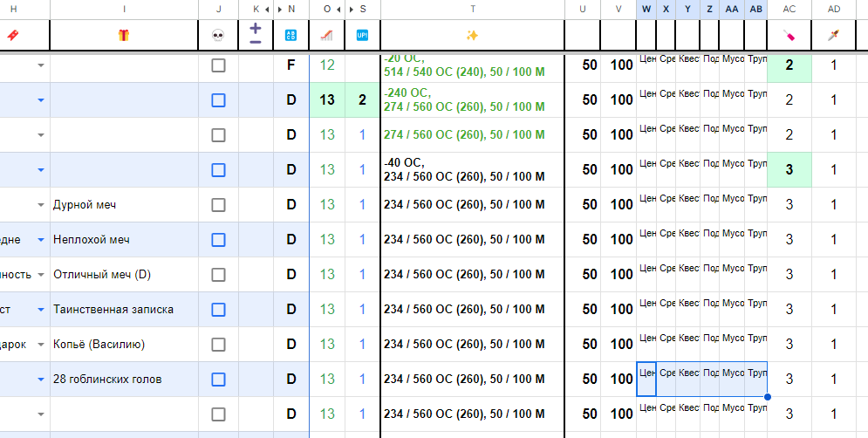
Task: Select the Копьё (Василию) cell
Action: [x=124, y=345]
